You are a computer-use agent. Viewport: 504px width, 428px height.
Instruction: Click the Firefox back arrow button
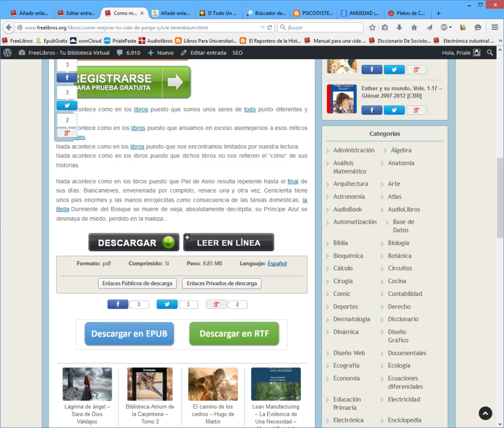pos(9,28)
